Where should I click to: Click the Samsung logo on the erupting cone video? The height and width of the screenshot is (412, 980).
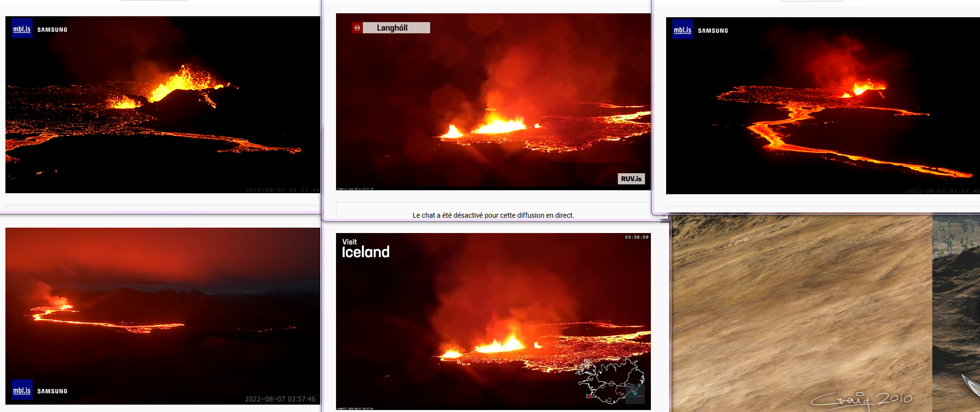coord(53,29)
